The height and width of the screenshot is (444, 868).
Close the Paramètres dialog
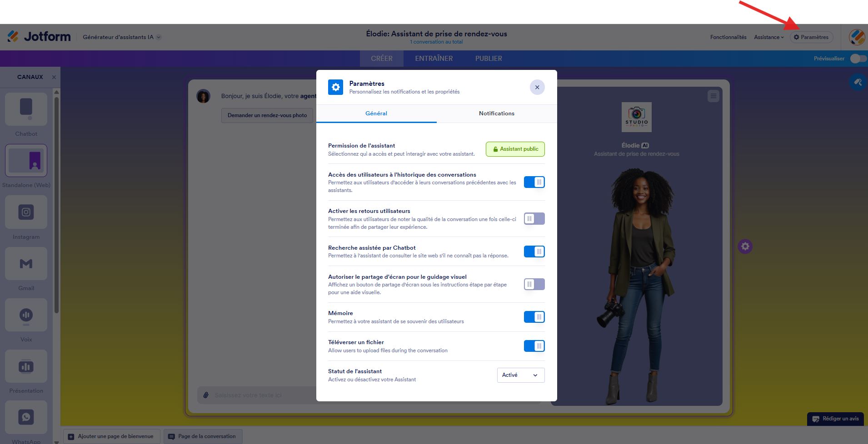[537, 87]
